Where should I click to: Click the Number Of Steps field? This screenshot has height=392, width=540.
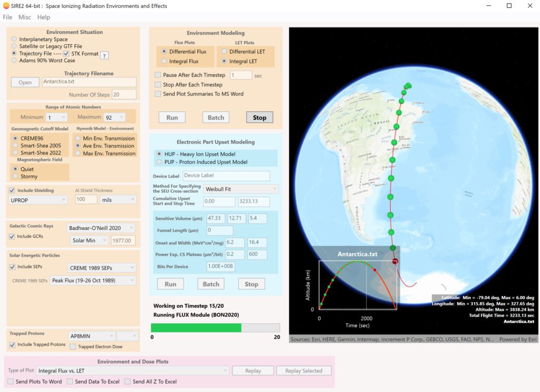(x=124, y=94)
